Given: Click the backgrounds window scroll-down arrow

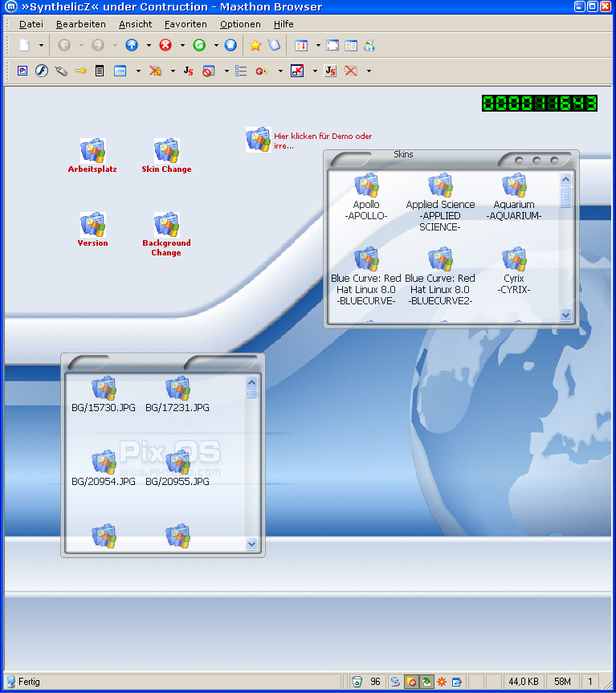Looking at the screenshot, I should pyautogui.click(x=252, y=544).
